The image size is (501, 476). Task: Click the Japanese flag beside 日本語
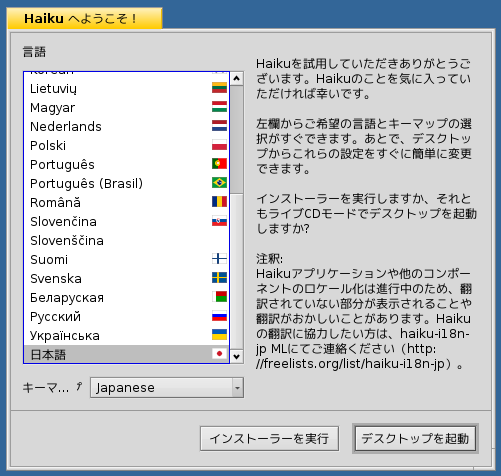pyautogui.click(x=219, y=354)
